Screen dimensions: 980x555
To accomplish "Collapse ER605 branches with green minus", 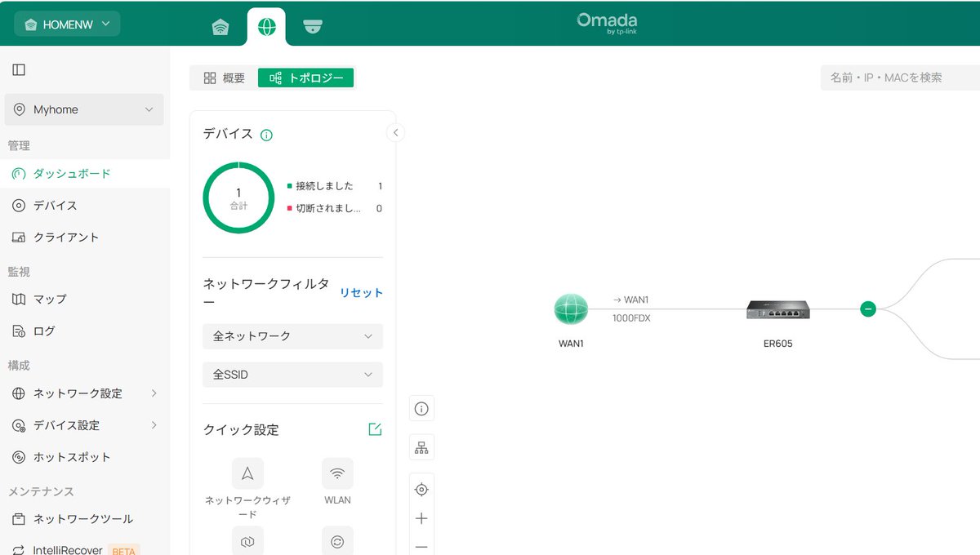I will (868, 309).
